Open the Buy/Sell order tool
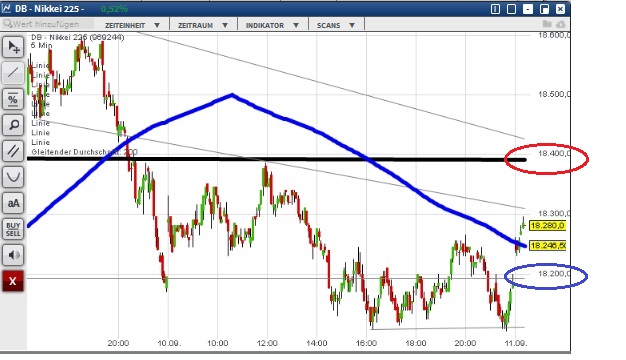 (13, 229)
